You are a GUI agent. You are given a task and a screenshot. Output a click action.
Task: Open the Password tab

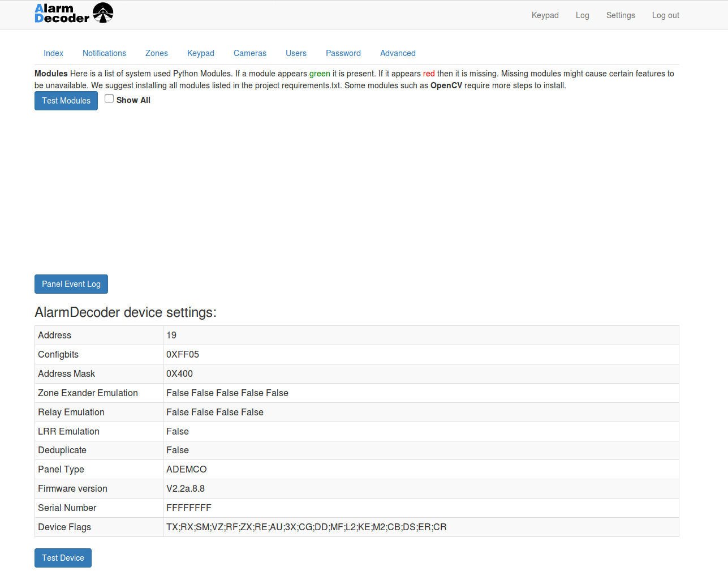(x=343, y=53)
